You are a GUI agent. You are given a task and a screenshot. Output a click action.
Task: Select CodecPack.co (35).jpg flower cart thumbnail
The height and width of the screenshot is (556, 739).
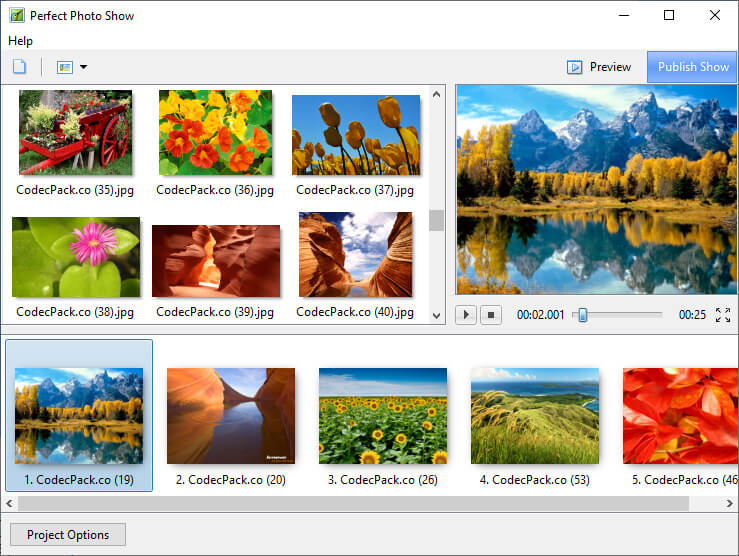click(75, 133)
